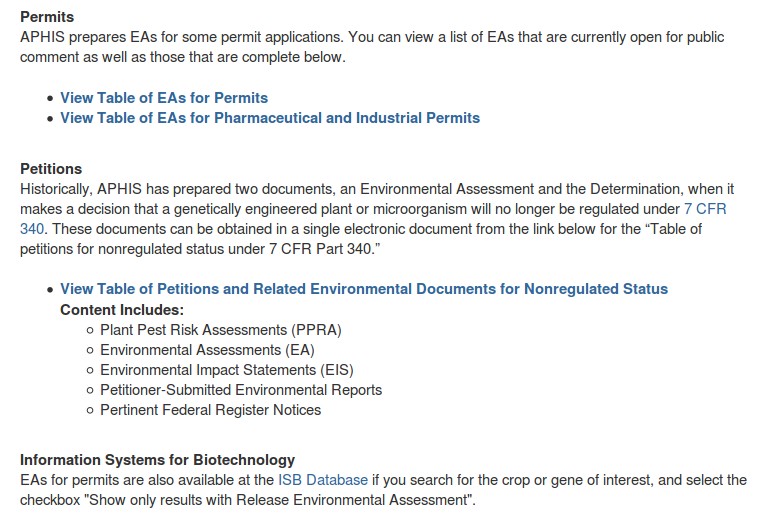Viewport: 761px width, 521px height.
Task: Click the Information Systems for Biotechnology heading
Action: click(157, 460)
